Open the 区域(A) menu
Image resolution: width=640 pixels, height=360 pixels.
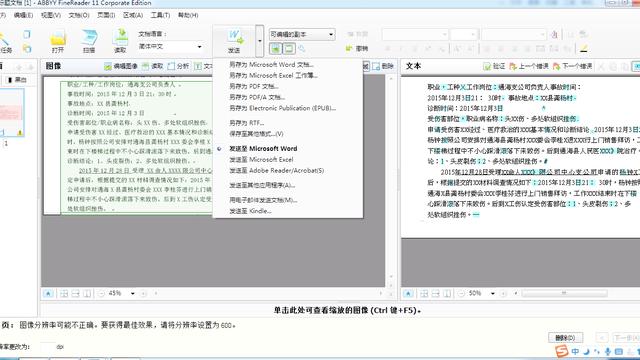133,15
